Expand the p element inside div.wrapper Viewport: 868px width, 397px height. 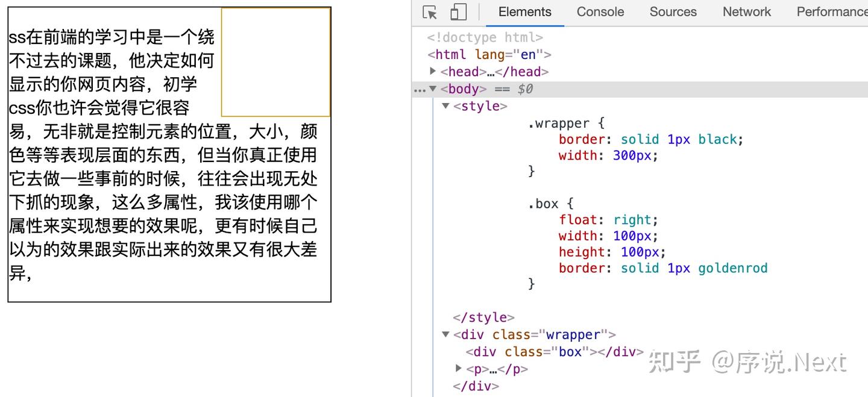459,369
